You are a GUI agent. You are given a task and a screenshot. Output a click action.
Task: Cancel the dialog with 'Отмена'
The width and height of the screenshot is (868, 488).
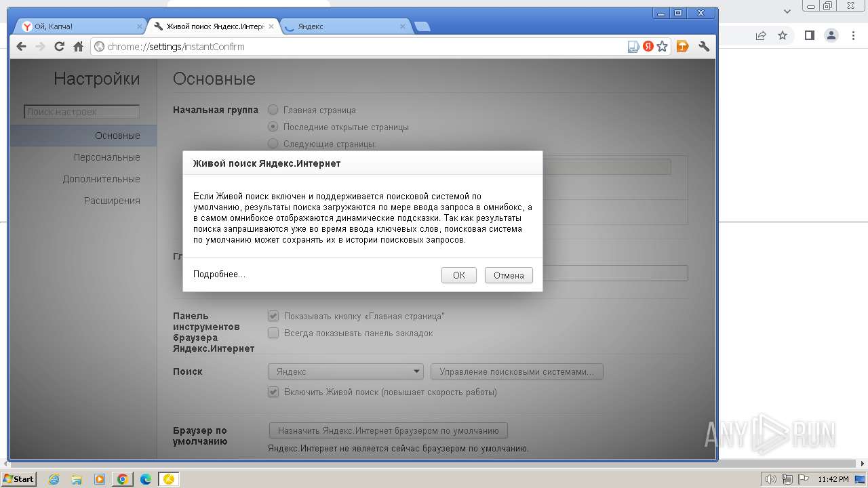point(509,275)
